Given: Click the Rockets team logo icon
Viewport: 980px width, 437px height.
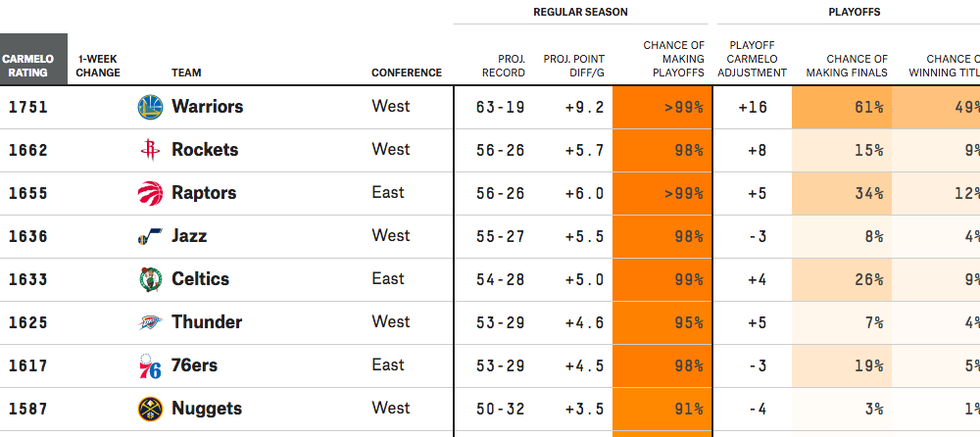Looking at the screenshot, I should (x=149, y=150).
